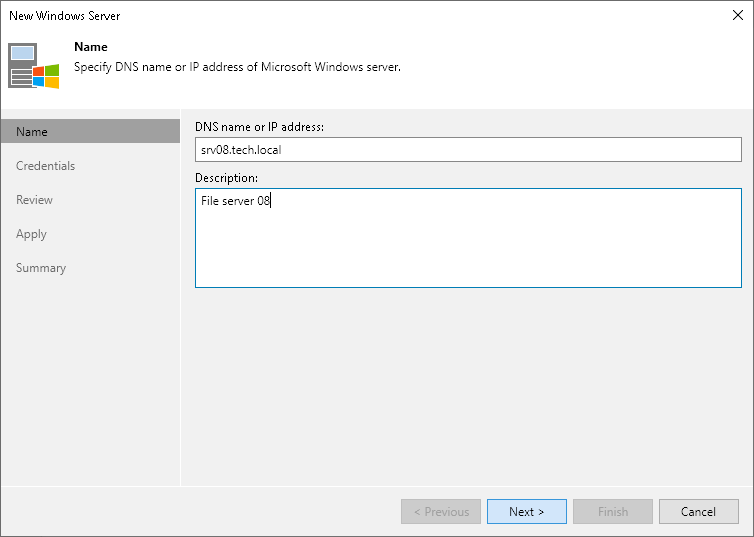
Task: Close the New Windows Server dialog
Action: (738, 15)
